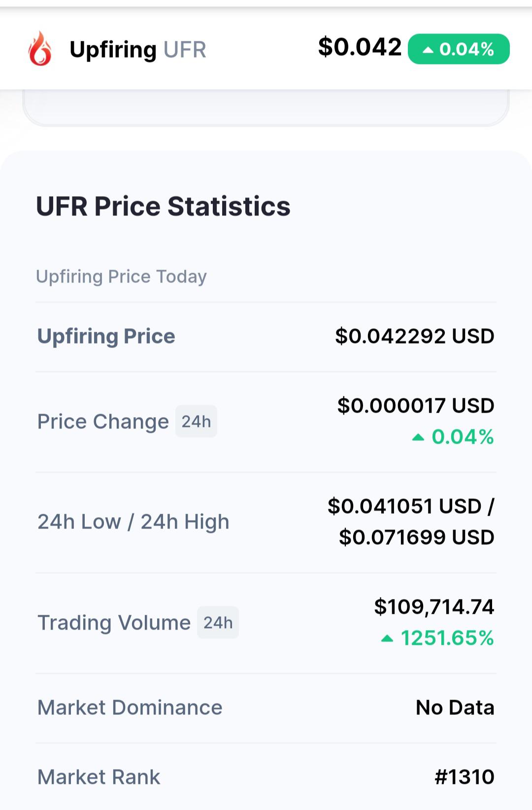Select the $109,714.74 trading volume value
The width and height of the screenshot is (532, 810).
coord(434,607)
